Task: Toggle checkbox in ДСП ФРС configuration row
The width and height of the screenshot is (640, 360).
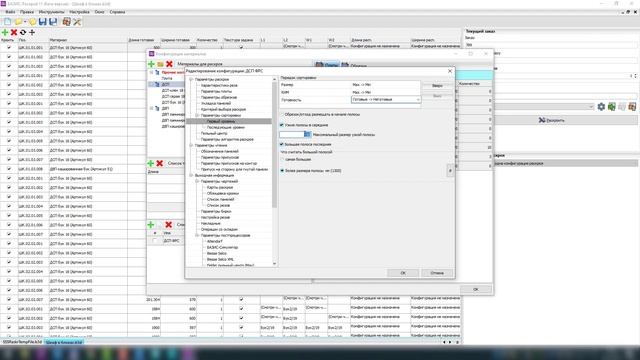Action: pyautogui.click(x=154, y=241)
